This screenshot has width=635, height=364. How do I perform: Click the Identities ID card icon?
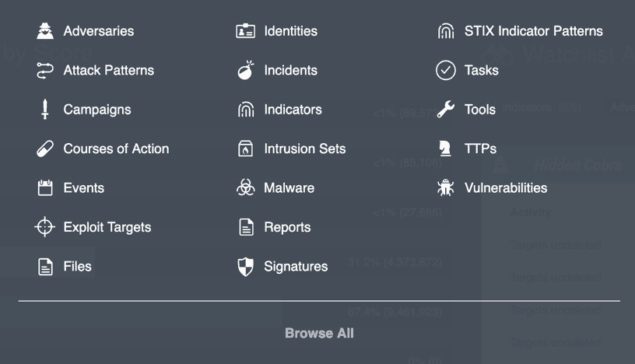coord(245,31)
